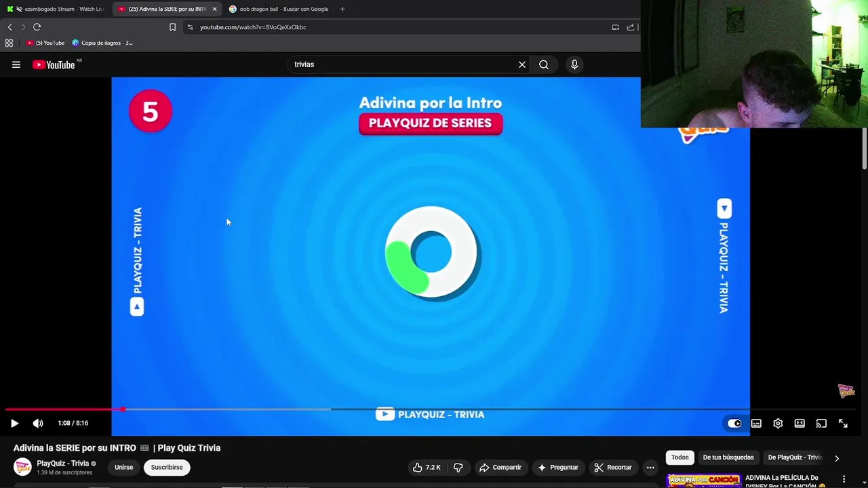Go forward with browser forward arrow

pos(23,27)
